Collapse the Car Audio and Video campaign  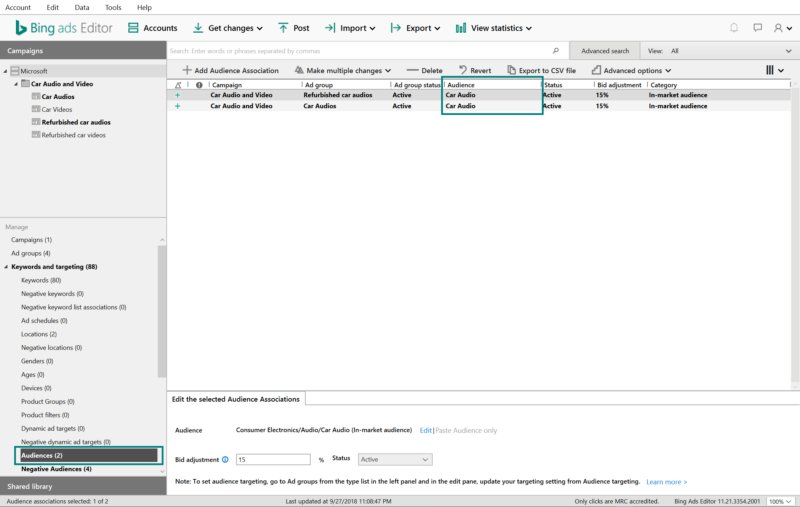pyautogui.click(x=16, y=84)
